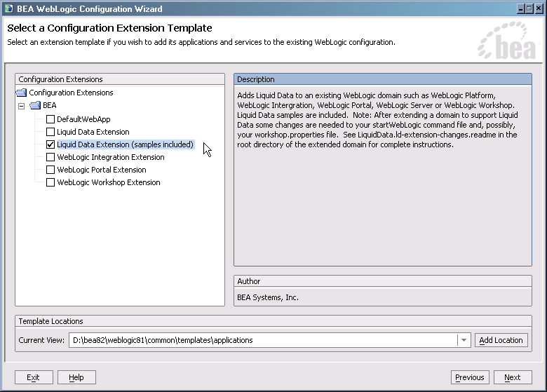
Task: Click the wizard title bar application icon
Action: click(8, 8)
